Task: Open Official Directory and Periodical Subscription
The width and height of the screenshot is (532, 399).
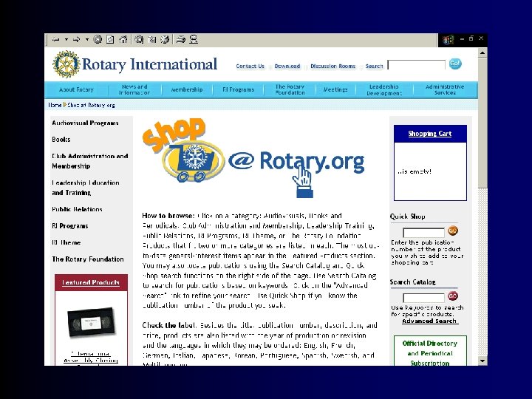Action: (x=430, y=353)
